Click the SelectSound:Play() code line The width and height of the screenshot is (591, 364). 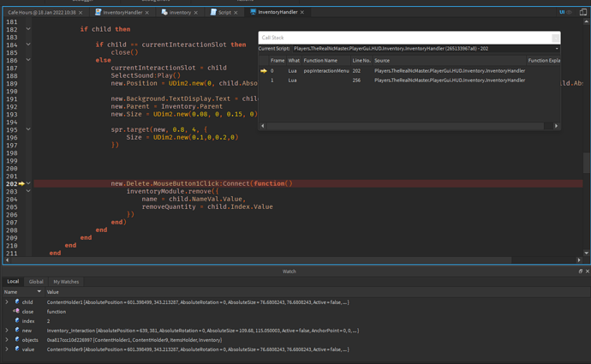click(146, 75)
